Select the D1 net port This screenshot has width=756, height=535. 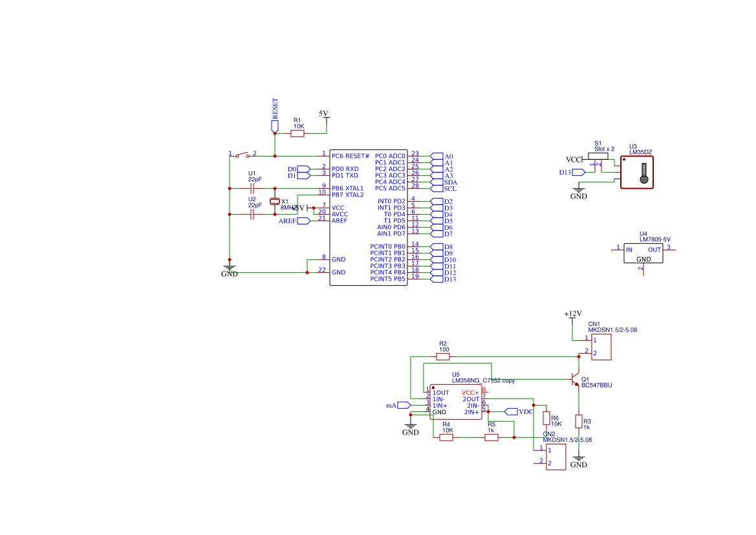tap(299, 175)
